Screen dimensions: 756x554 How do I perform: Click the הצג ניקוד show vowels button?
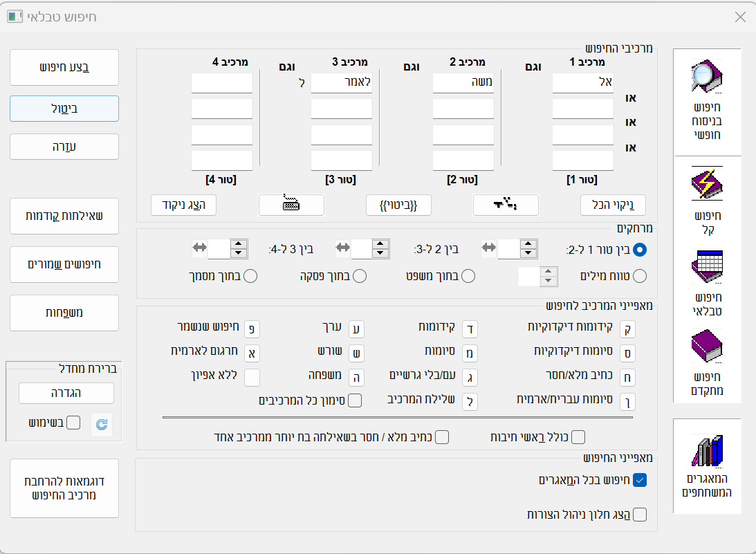pyautogui.click(x=183, y=205)
